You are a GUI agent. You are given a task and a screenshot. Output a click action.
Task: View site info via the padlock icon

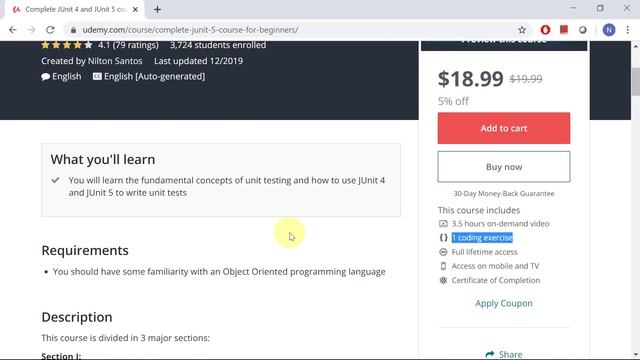73,30
